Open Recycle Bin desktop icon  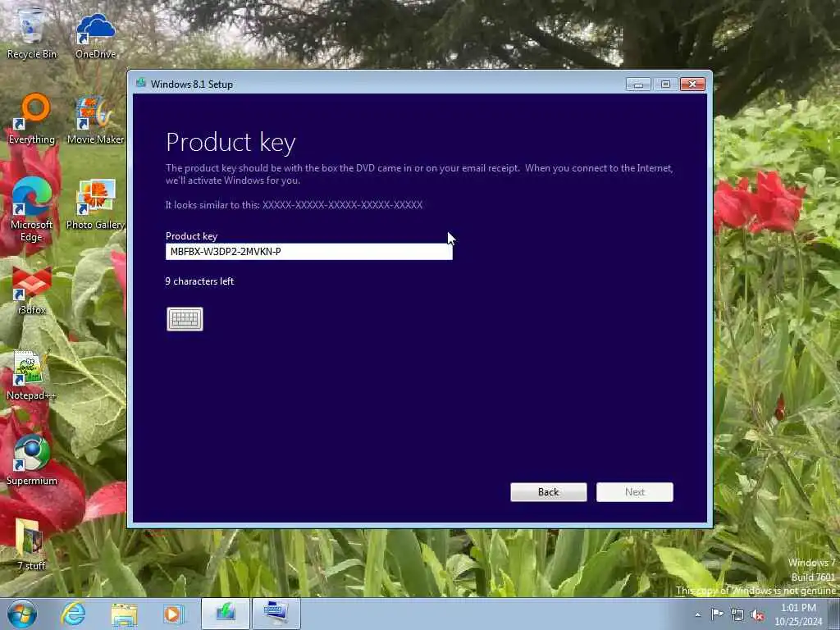click(x=32, y=33)
